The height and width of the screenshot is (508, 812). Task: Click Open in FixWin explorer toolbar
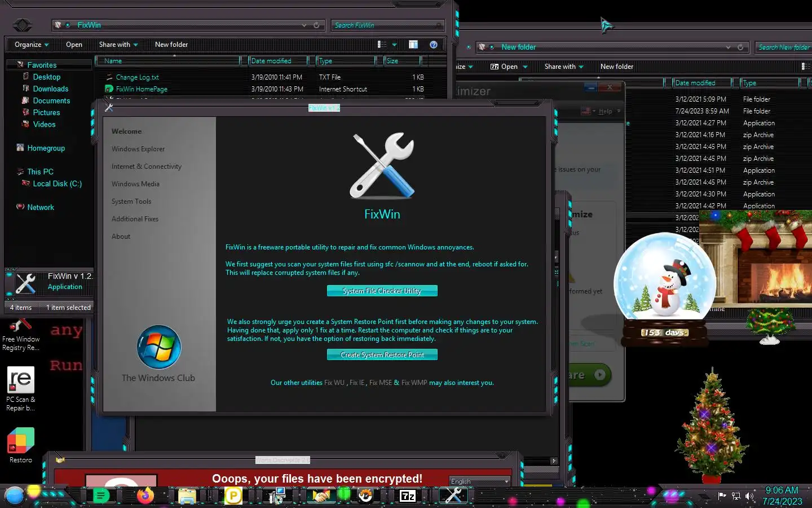tap(74, 45)
